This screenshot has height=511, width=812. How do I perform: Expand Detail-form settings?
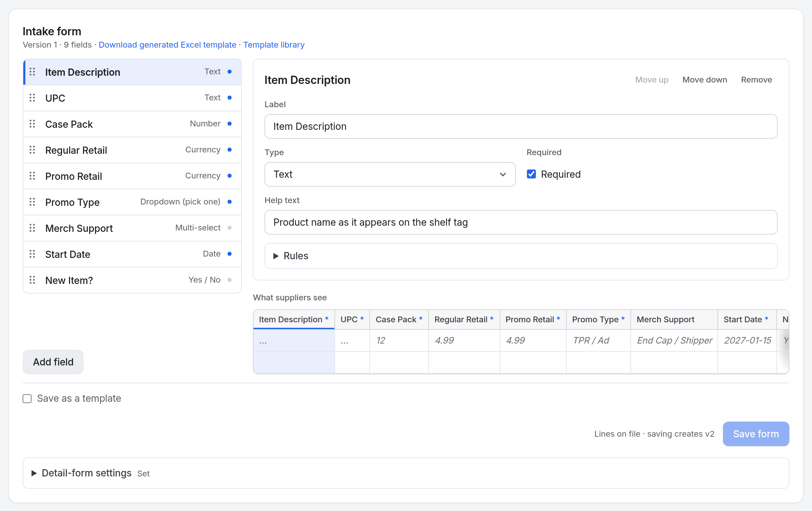tap(406, 473)
